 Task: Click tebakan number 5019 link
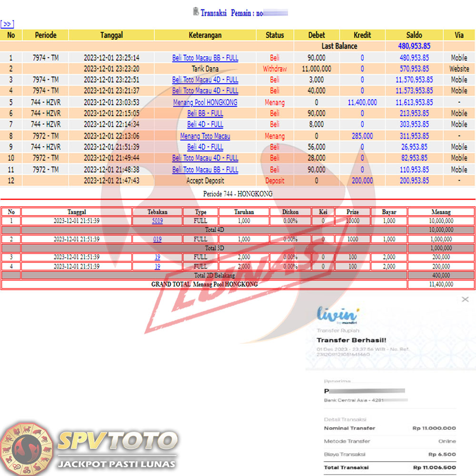[x=157, y=221]
